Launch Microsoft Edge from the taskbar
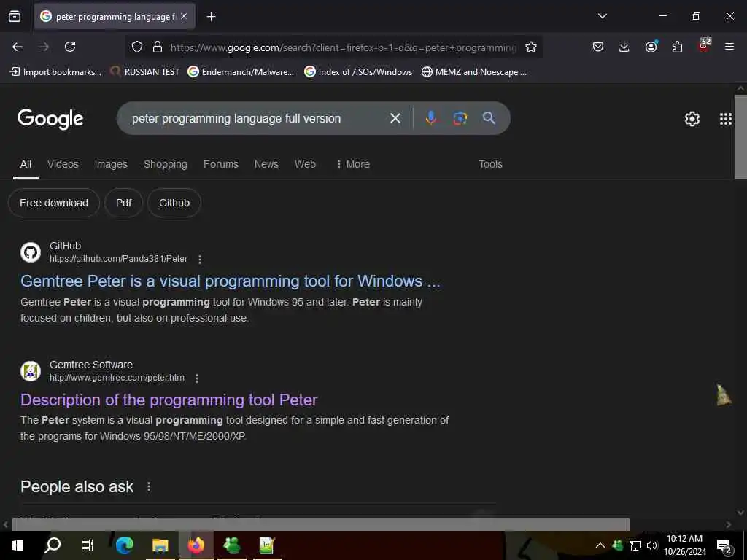Image resolution: width=747 pixels, height=560 pixels. (x=124, y=545)
